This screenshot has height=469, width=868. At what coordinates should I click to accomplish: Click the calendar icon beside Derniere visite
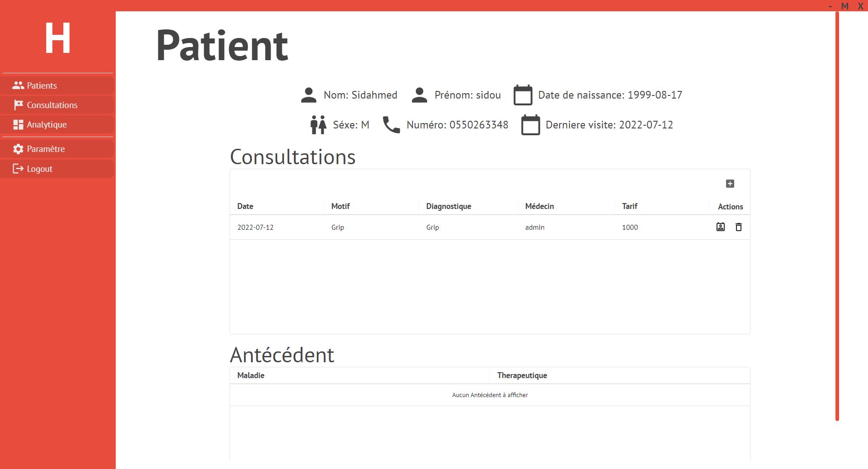pos(531,125)
